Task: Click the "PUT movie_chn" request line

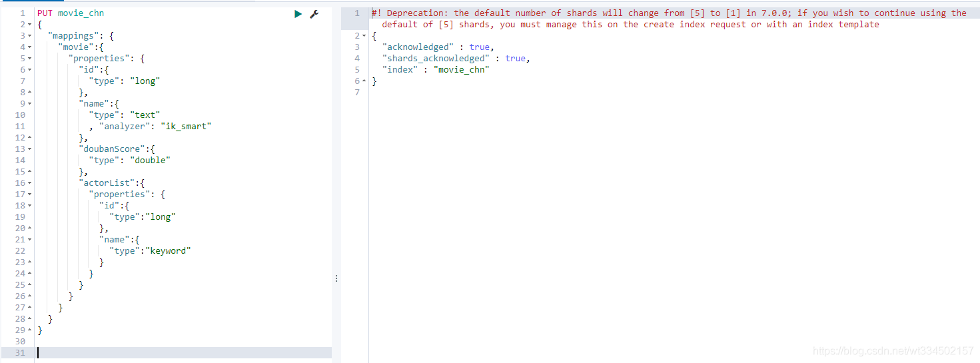Action: [71, 13]
